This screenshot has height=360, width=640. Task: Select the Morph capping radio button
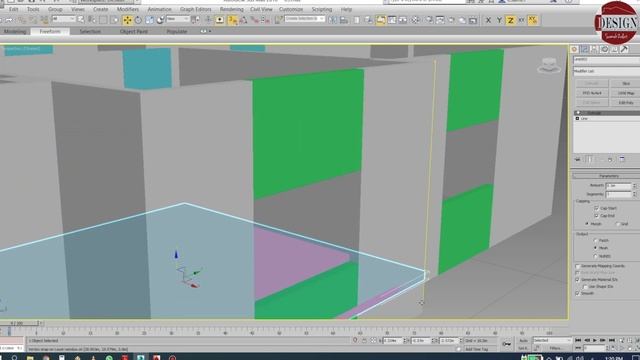pyautogui.click(x=587, y=224)
